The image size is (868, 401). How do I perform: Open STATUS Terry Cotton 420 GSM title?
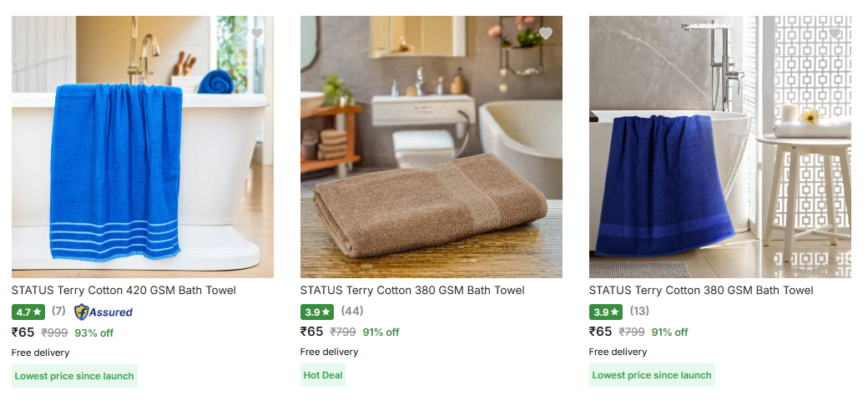coord(124,290)
